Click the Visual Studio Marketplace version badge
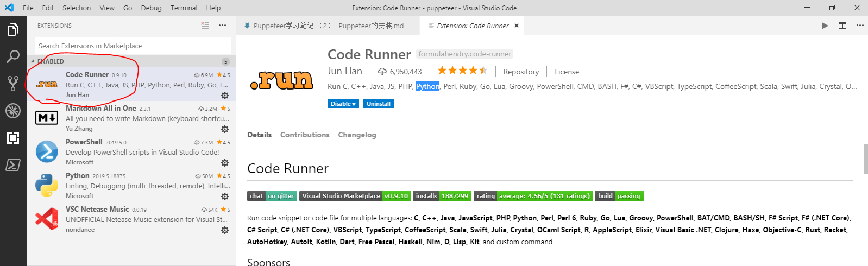This screenshot has height=266, width=868. [x=355, y=196]
